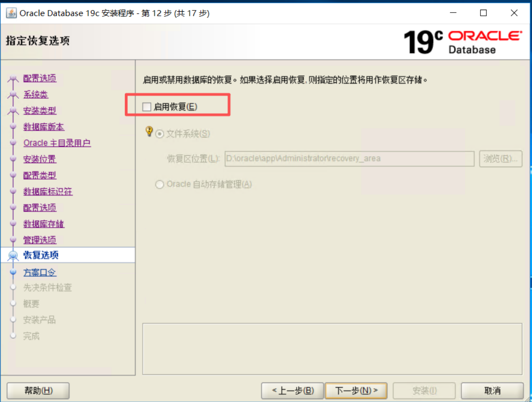This screenshot has height=402, width=532.
Task: Click the step bullet icon beside 方案口令
Action: 13,272
